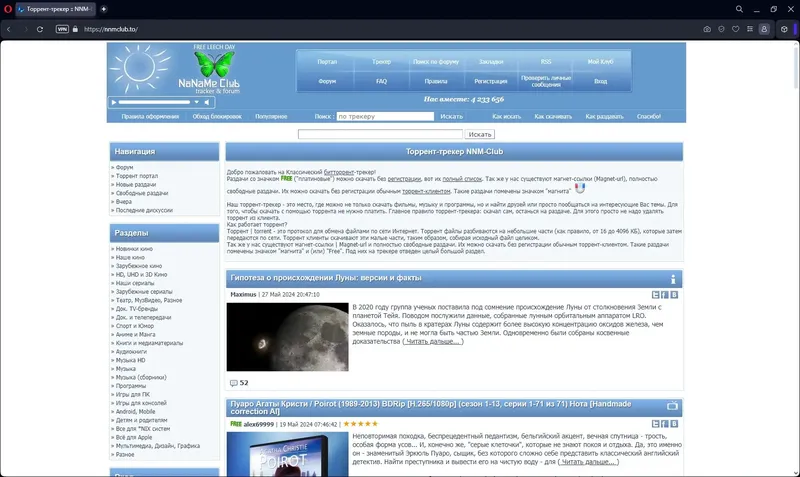Click the Популярное link
Viewport: 800px width, 477px height.
pos(271,116)
